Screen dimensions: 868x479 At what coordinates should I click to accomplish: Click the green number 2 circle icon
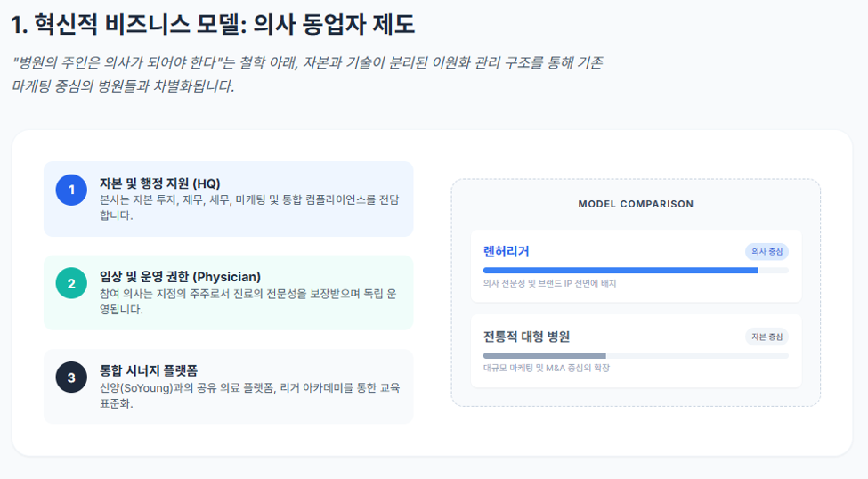click(x=71, y=283)
